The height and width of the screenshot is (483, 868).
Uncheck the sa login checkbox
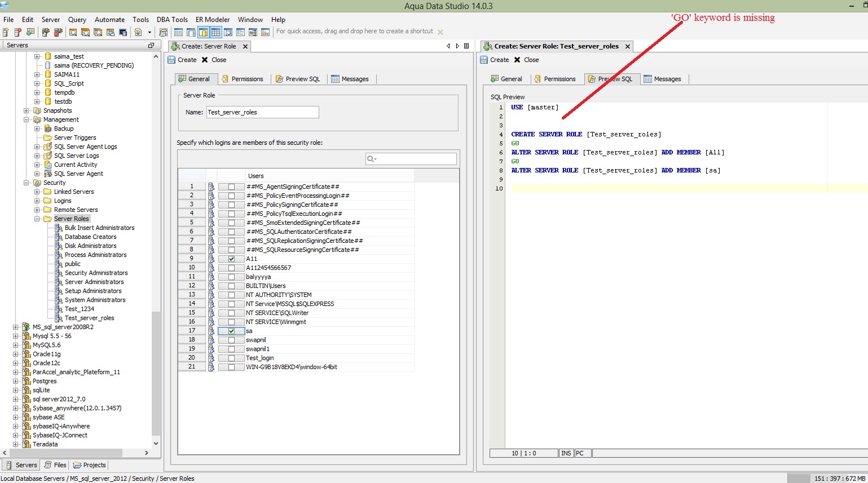point(231,331)
